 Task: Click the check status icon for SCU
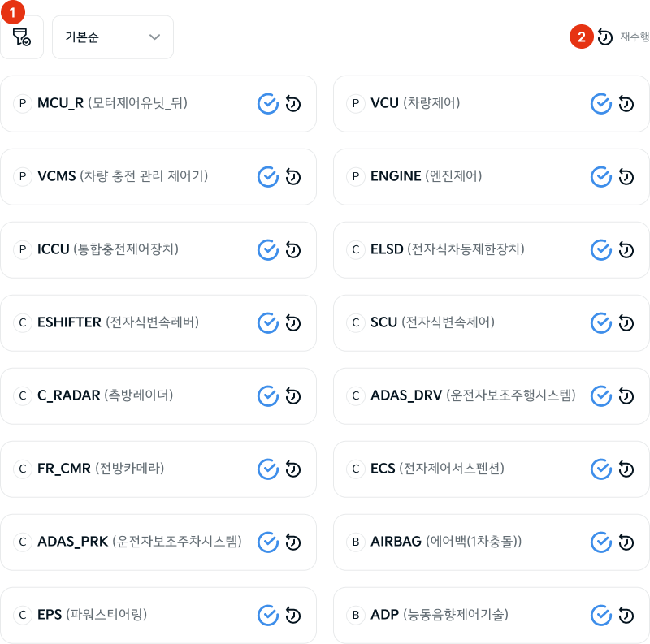601,323
